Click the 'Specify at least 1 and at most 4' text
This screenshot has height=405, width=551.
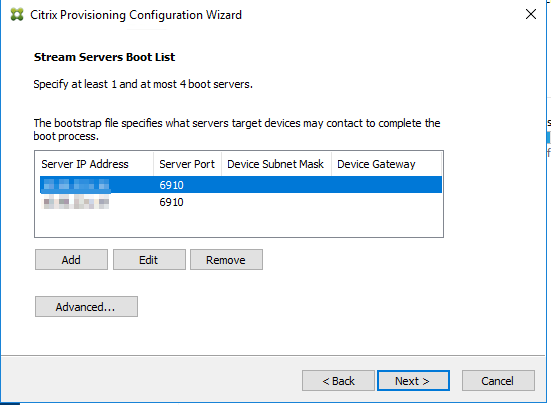tap(143, 84)
